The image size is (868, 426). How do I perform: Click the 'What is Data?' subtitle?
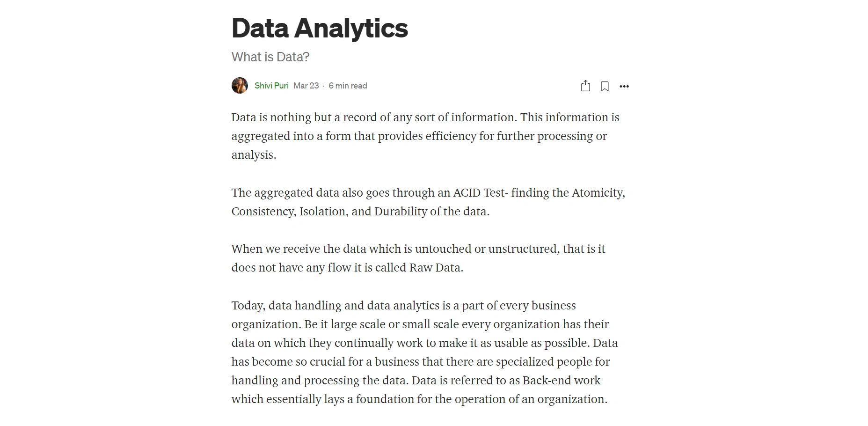pos(270,57)
